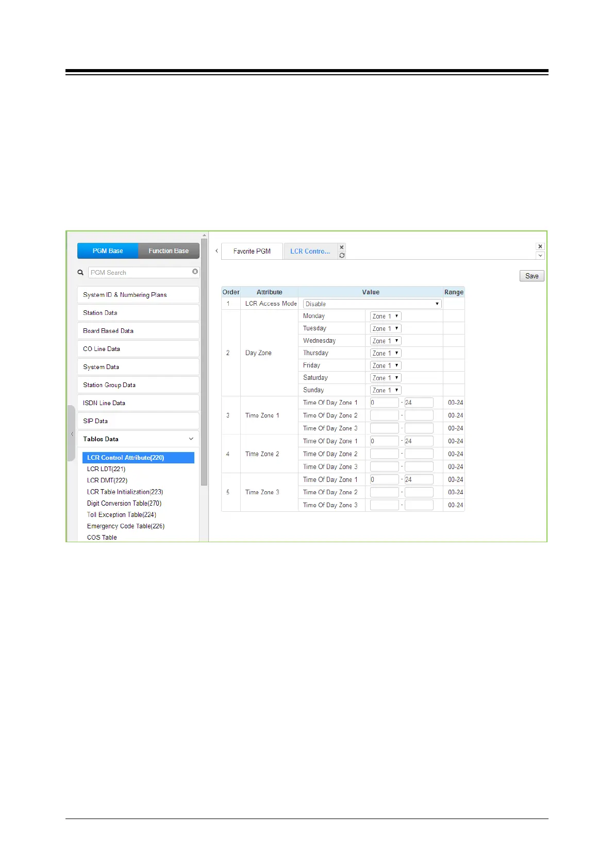Open Board Based Data section
The image size is (614, 868).
tap(138, 331)
